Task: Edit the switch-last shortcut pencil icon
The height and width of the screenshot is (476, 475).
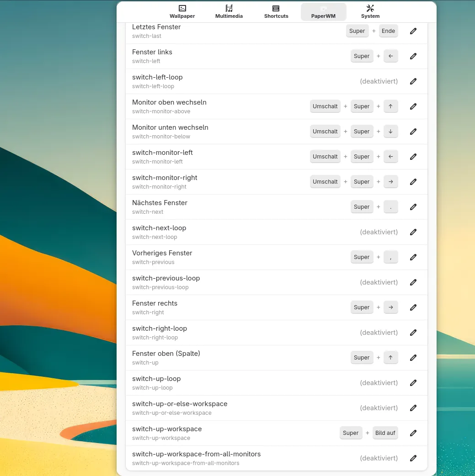Action: click(413, 31)
